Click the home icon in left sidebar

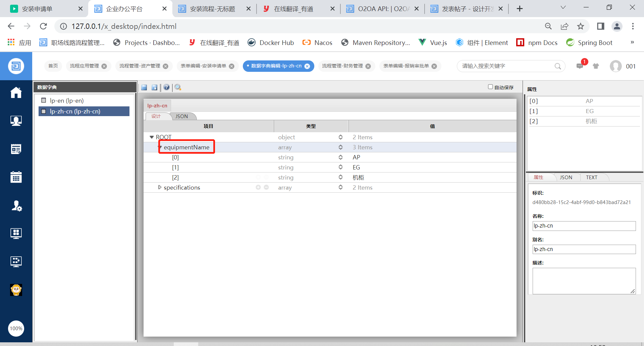[16, 93]
